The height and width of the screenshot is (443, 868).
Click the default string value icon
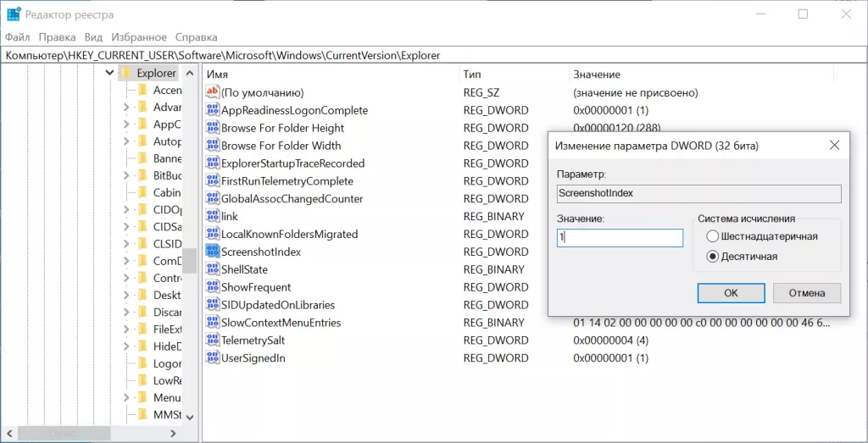(213, 92)
